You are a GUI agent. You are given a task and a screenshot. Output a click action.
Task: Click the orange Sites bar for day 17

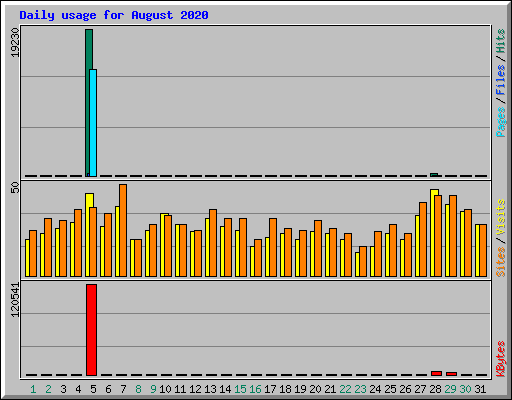(273, 247)
